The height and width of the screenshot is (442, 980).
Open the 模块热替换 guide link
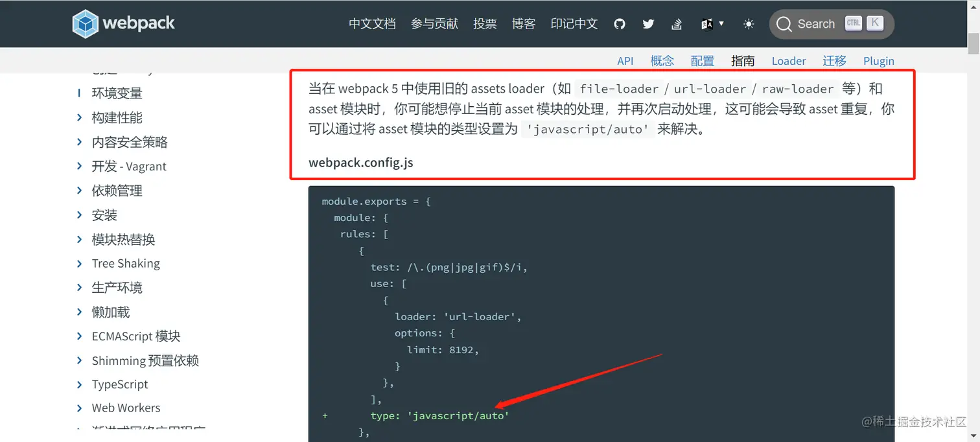click(x=124, y=240)
